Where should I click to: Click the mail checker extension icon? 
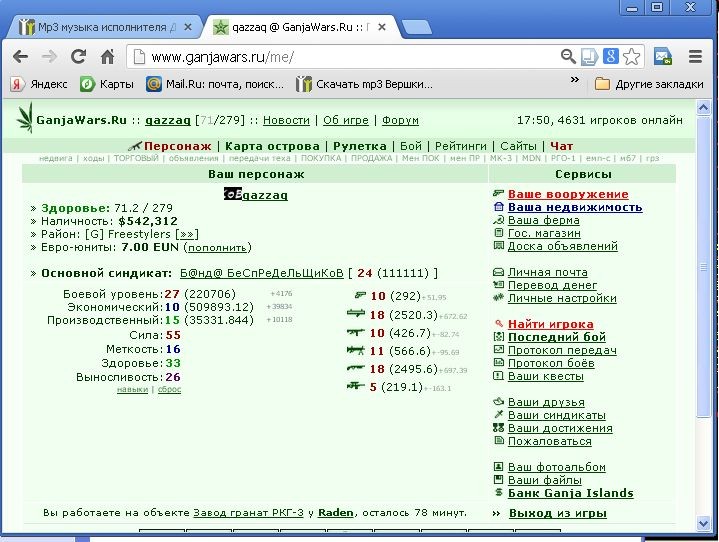pos(663,56)
